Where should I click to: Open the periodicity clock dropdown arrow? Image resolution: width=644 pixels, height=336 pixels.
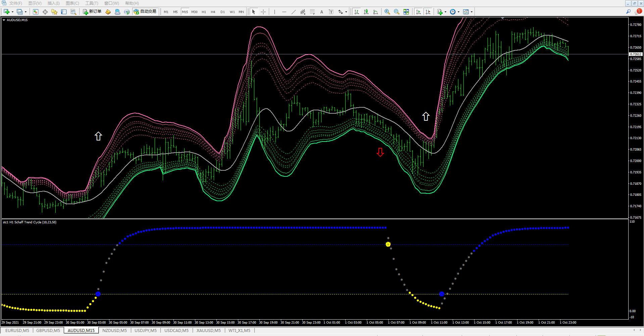coord(458,12)
